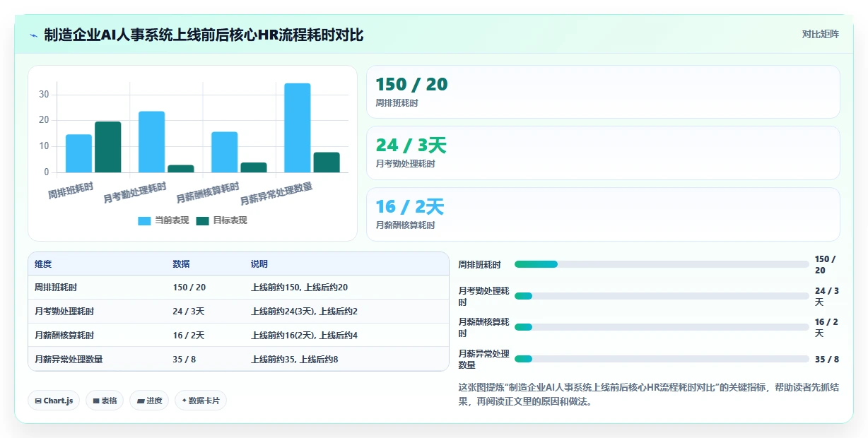Click the y-axis tick 10
This screenshot has height=438, width=868.
tap(44, 146)
